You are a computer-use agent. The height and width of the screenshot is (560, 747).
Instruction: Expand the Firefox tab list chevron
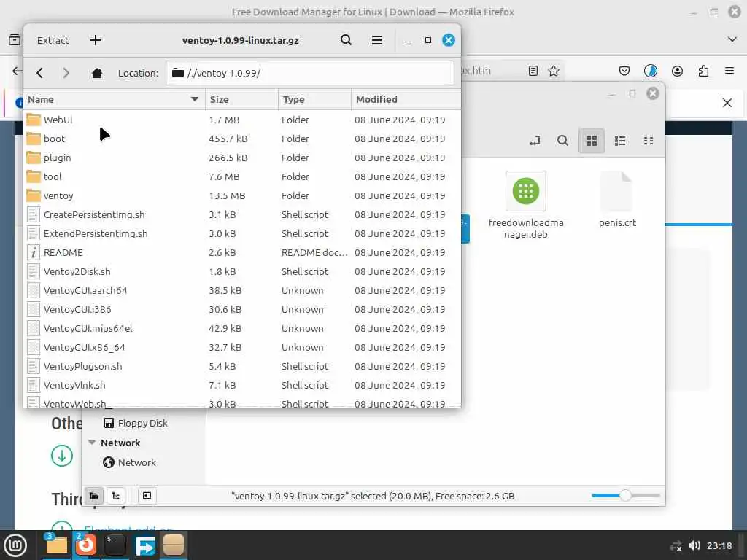(x=732, y=39)
